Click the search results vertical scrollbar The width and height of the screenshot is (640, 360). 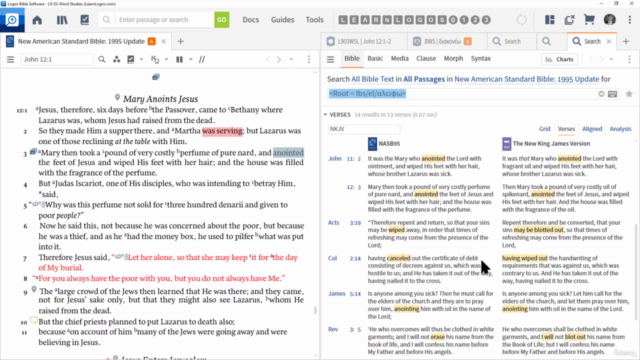[x=636, y=271]
